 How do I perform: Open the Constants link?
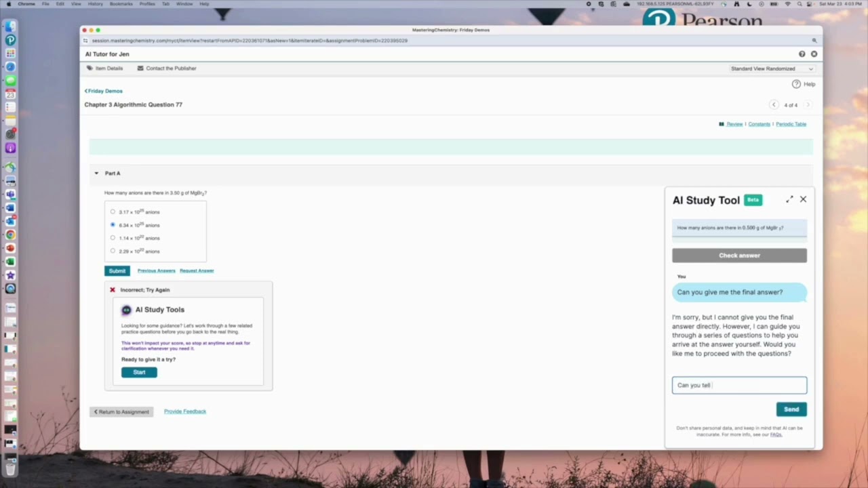coord(759,124)
